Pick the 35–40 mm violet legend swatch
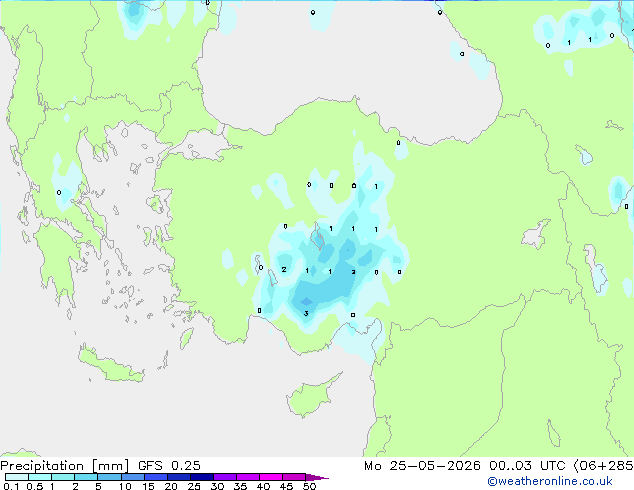Viewport: 634px width, 490px height. [x=248, y=477]
